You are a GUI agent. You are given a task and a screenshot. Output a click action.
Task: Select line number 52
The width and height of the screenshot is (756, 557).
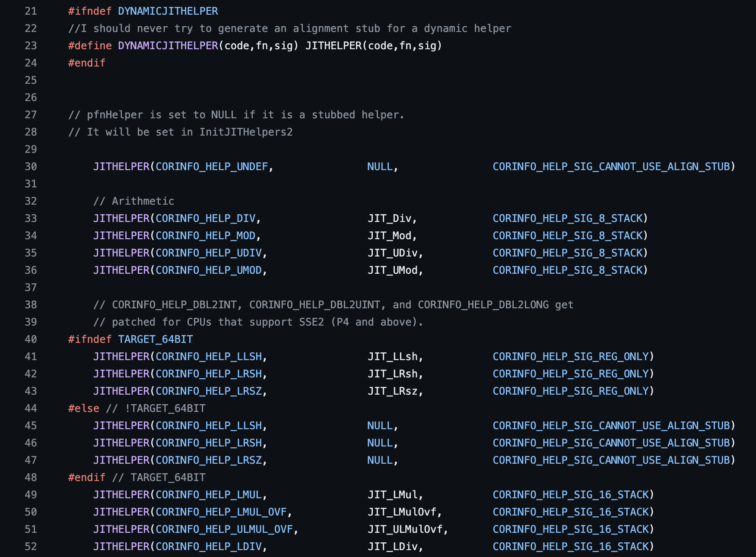click(x=31, y=547)
